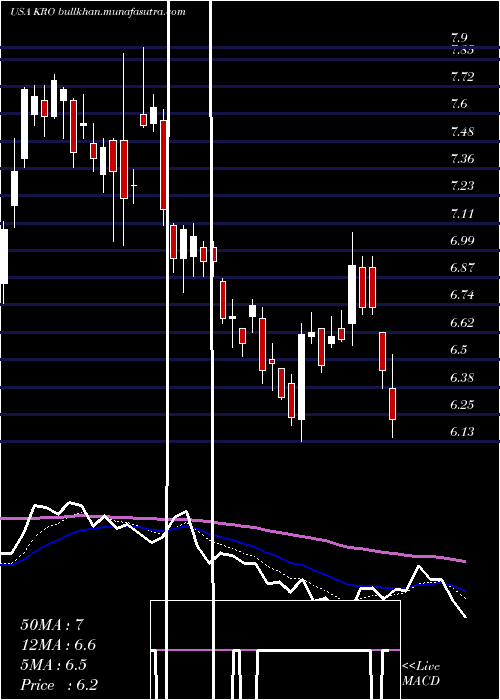Click the 6.62 price axis label

462,322
